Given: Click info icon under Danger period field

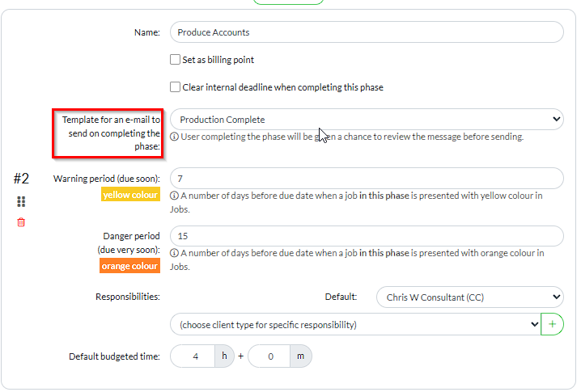Looking at the screenshot, I should coord(174,253).
